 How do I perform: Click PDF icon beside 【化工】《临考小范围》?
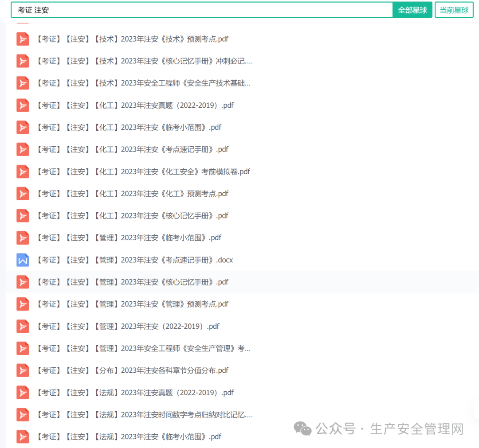click(x=23, y=128)
